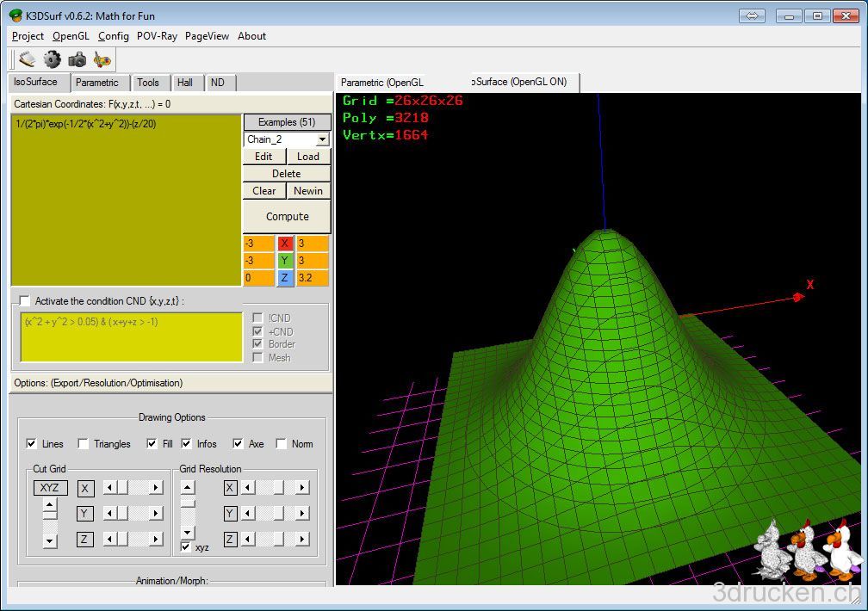868x611 pixels.
Task: Activate the condition CND checkbox
Action: tap(24, 301)
